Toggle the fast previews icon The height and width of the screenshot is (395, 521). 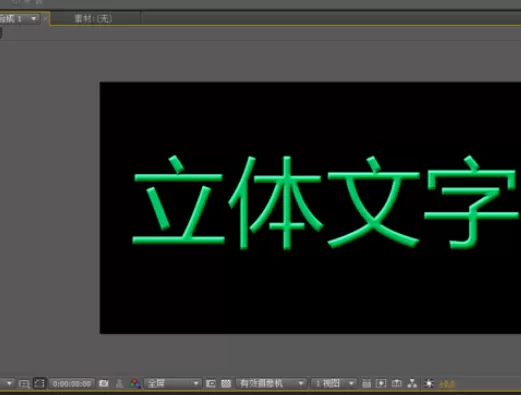(381, 384)
